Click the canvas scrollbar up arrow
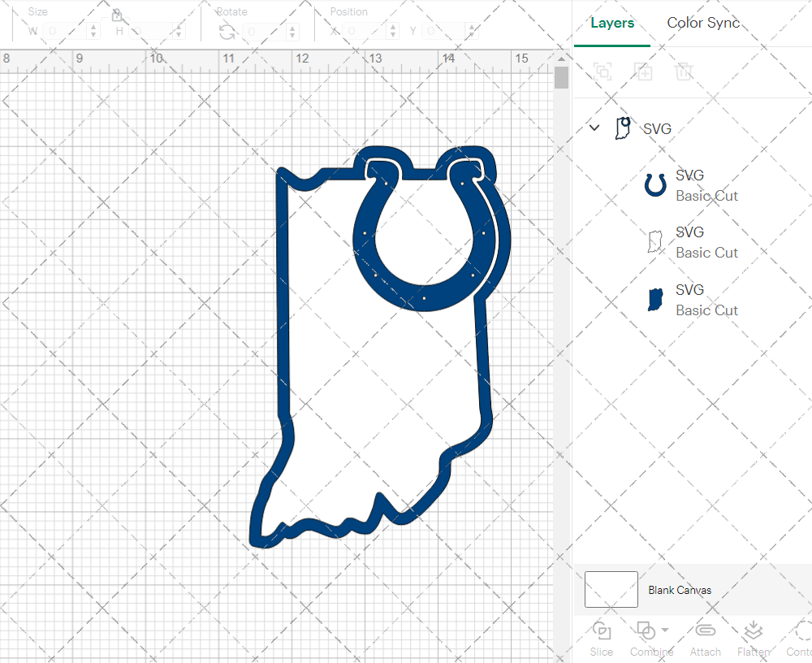Image resolution: width=812 pixels, height=663 pixels. (561, 58)
